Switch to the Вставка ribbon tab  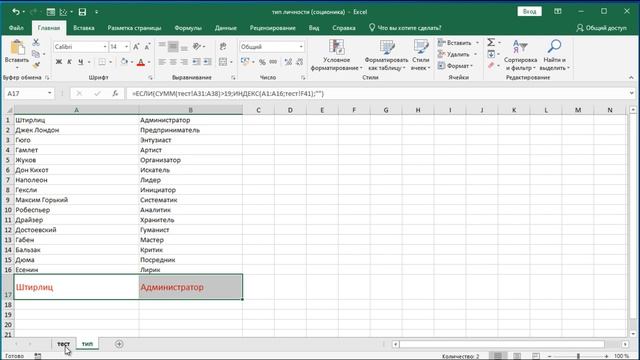coord(84,28)
